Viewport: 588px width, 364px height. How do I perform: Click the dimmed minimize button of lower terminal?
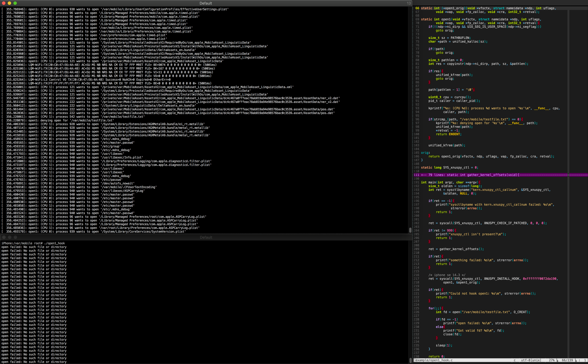pos(9,237)
